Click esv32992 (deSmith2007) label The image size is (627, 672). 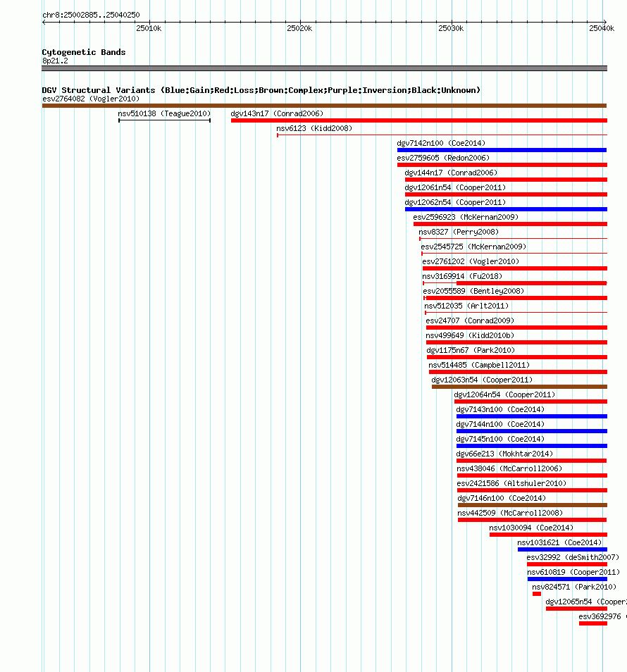573,557
